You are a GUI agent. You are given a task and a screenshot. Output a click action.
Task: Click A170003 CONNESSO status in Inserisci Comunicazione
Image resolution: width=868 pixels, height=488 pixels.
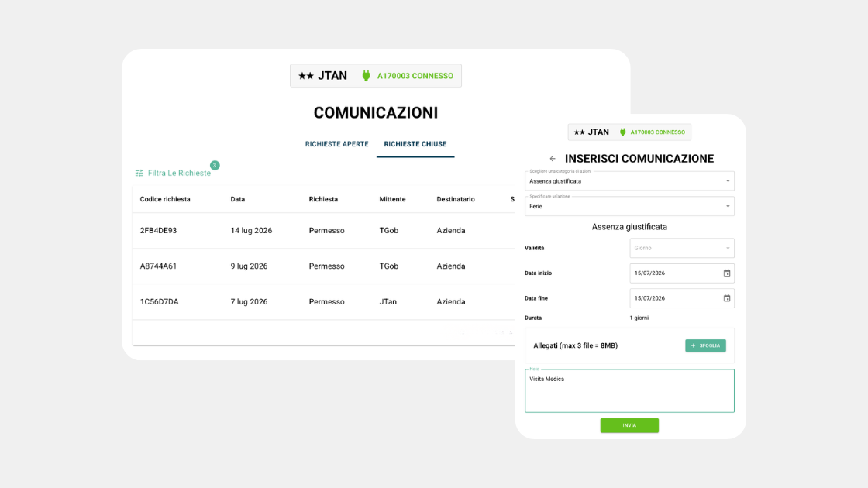[658, 132]
